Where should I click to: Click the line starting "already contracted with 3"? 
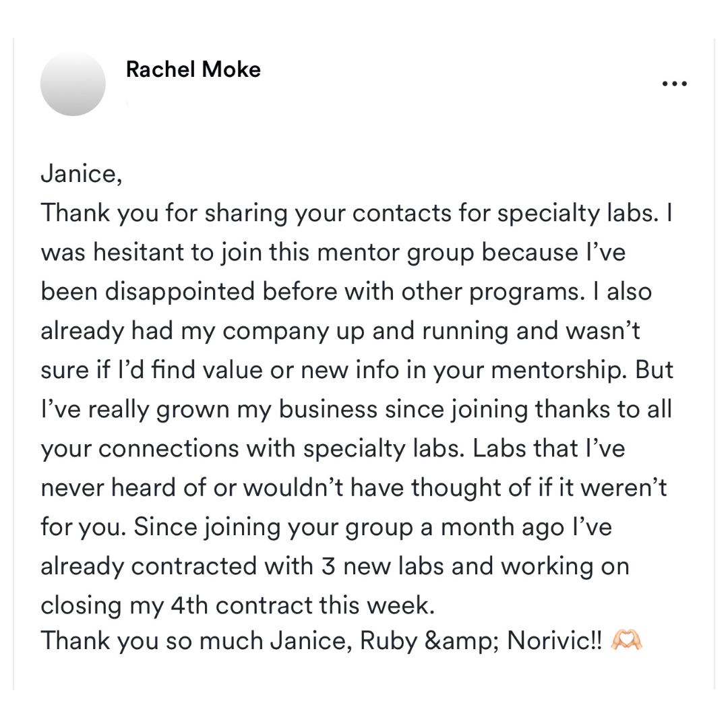click(x=335, y=566)
